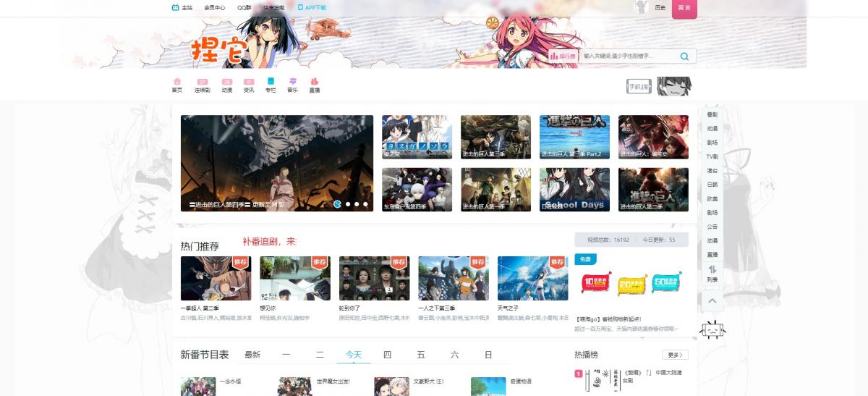This screenshot has height=396, width=868.
Task: Open the 天气之子 recommended thumbnail
Action: pyautogui.click(x=533, y=279)
